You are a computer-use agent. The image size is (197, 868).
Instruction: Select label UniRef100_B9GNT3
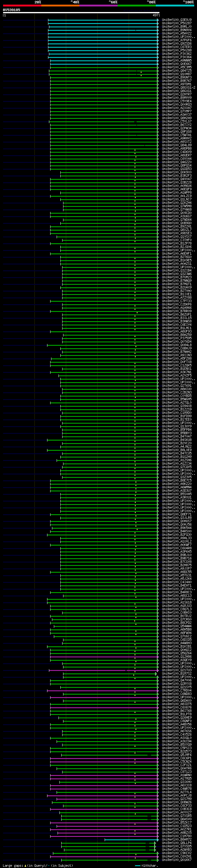click(x=176, y=78)
